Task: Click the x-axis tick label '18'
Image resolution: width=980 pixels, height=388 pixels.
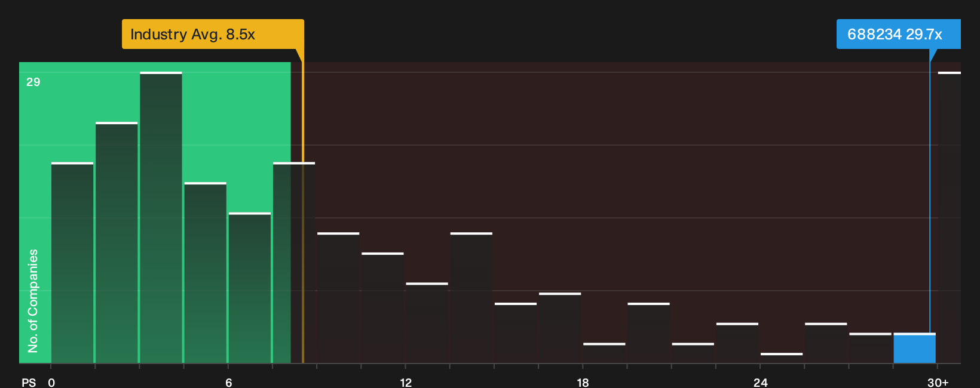Action: 583,383
